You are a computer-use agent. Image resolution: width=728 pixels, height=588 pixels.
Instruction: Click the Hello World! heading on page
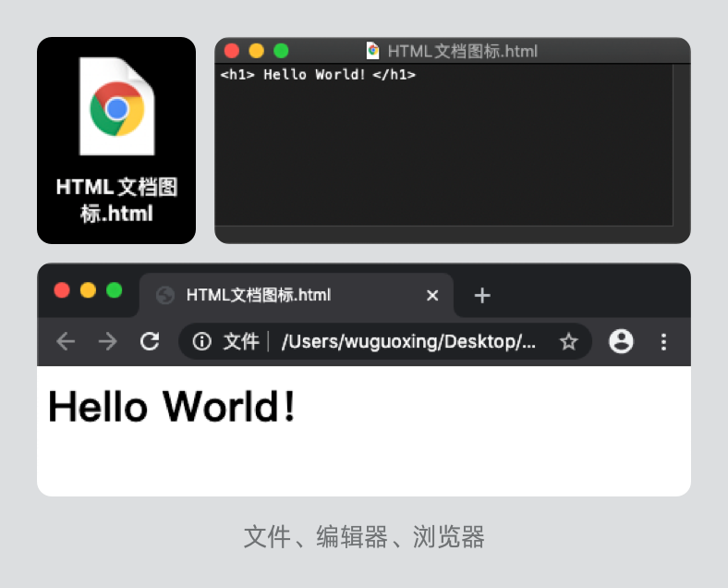tap(172, 407)
